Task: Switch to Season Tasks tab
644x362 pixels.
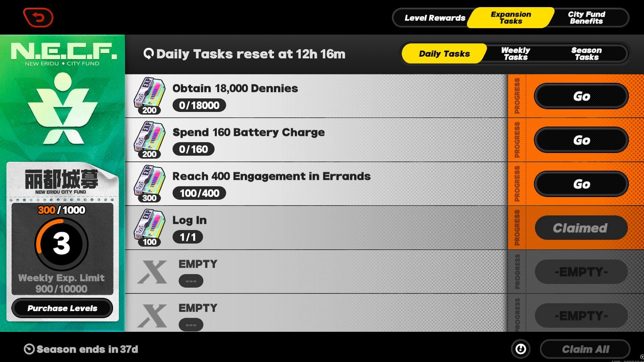Action: click(x=585, y=53)
